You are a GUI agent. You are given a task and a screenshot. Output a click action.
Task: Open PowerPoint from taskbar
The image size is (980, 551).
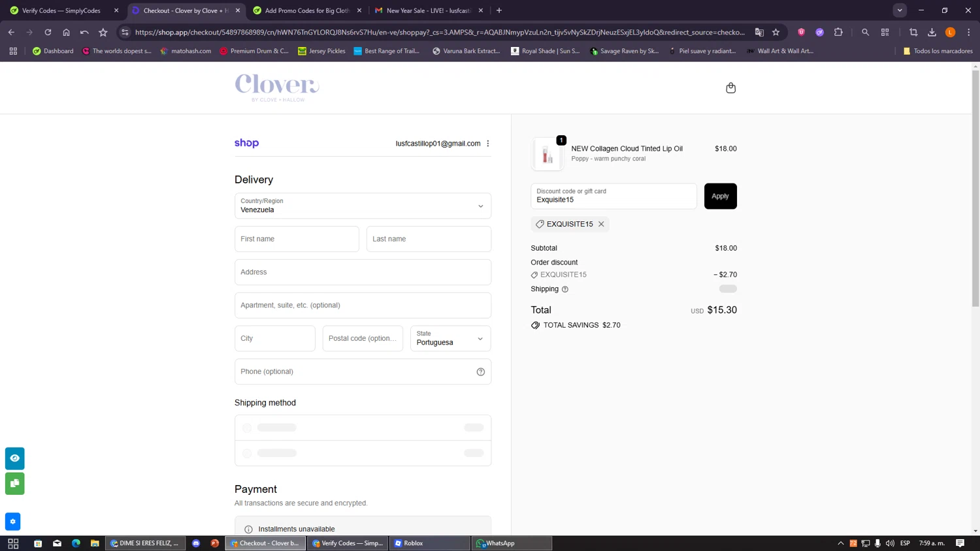[x=215, y=543]
